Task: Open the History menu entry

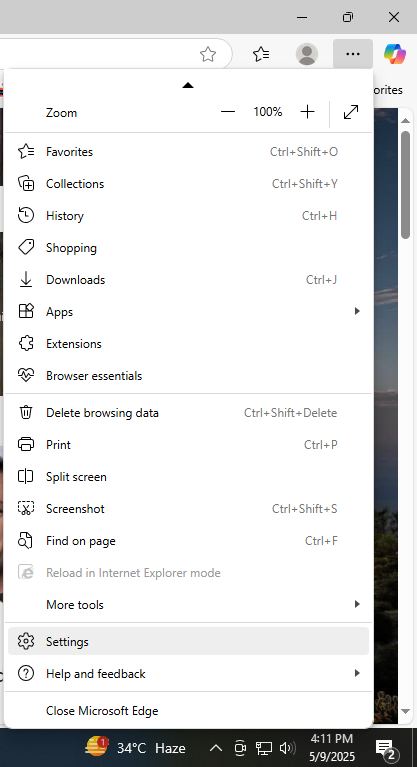Action: (x=188, y=216)
